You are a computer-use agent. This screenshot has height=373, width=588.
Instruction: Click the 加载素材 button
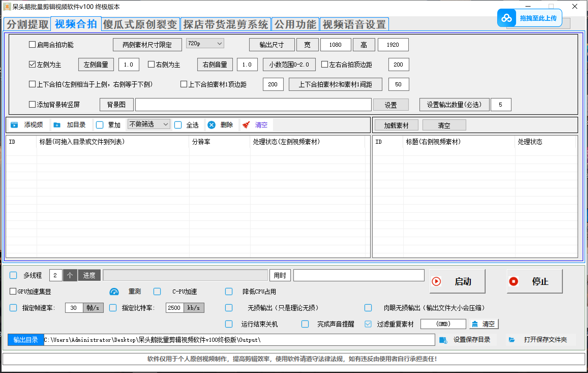[x=396, y=125]
